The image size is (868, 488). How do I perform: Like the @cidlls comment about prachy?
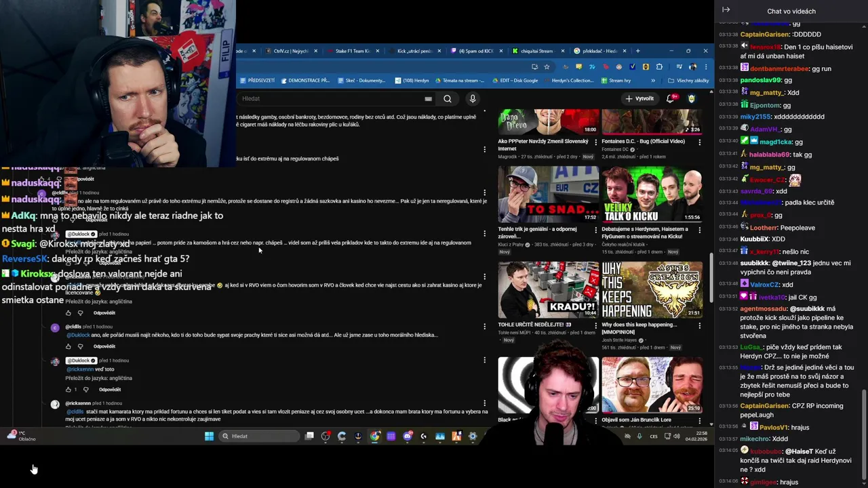coord(68,346)
